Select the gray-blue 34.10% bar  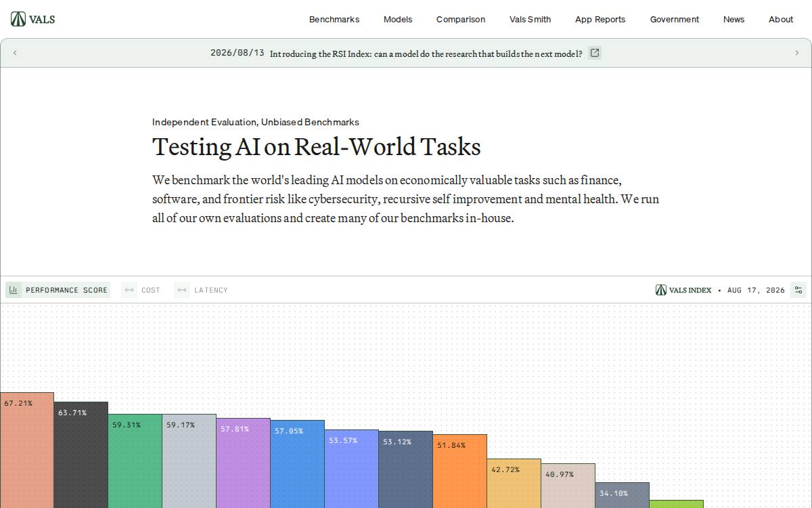pos(623,495)
